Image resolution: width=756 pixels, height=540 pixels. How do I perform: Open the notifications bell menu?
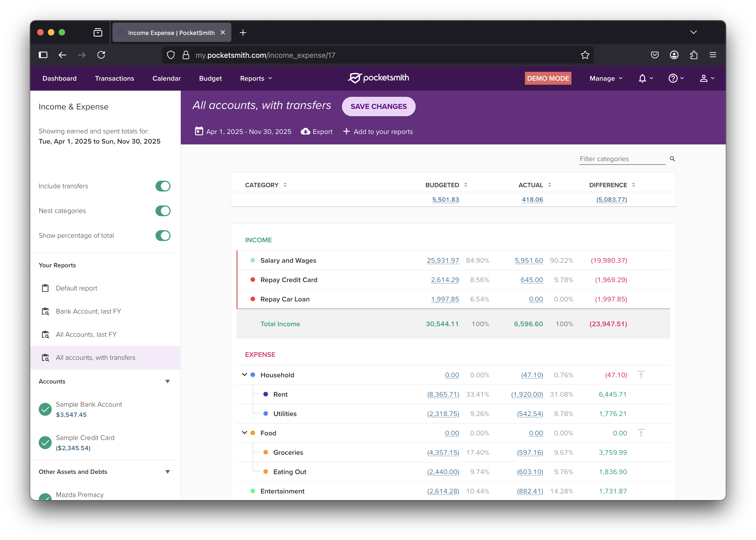click(x=642, y=79)
